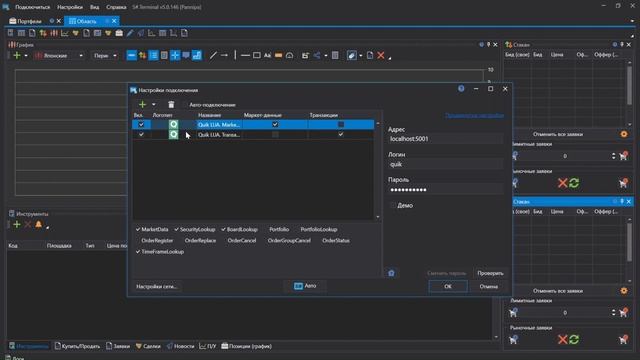Select the horizontal line drawing tool
Image resolution: width=640 pixels, height=360 pixels.
(245, 55)
